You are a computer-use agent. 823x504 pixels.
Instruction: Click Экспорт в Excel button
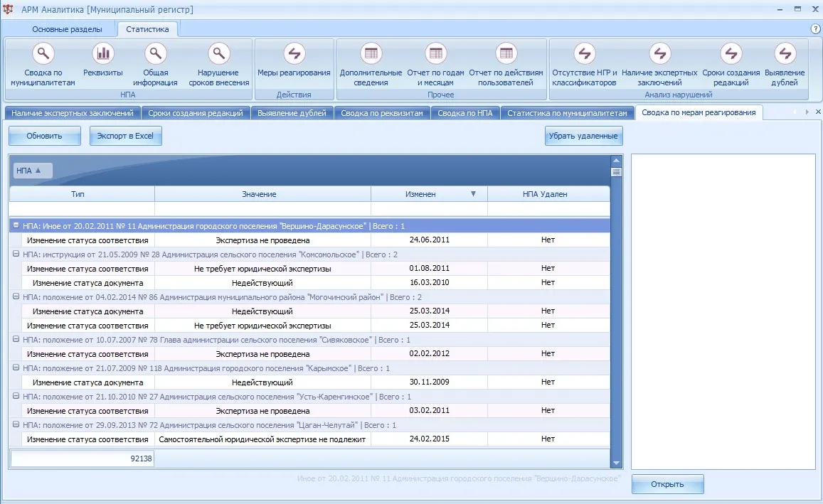point(125,136)
